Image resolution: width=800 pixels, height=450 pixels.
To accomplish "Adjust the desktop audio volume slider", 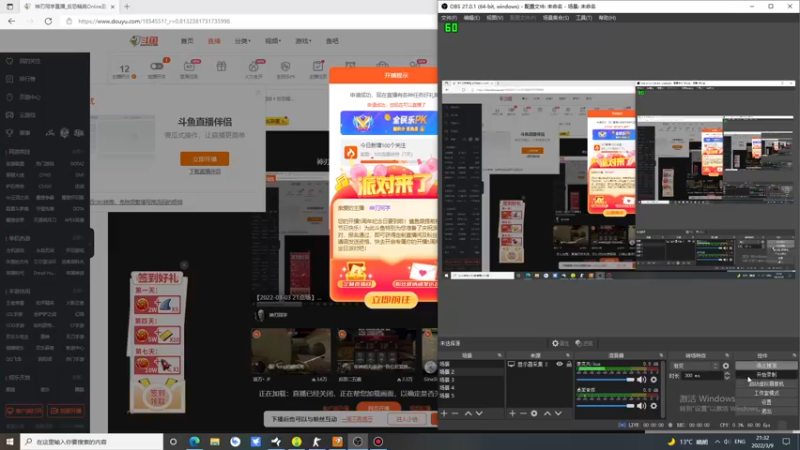I will tap(605, 406).
